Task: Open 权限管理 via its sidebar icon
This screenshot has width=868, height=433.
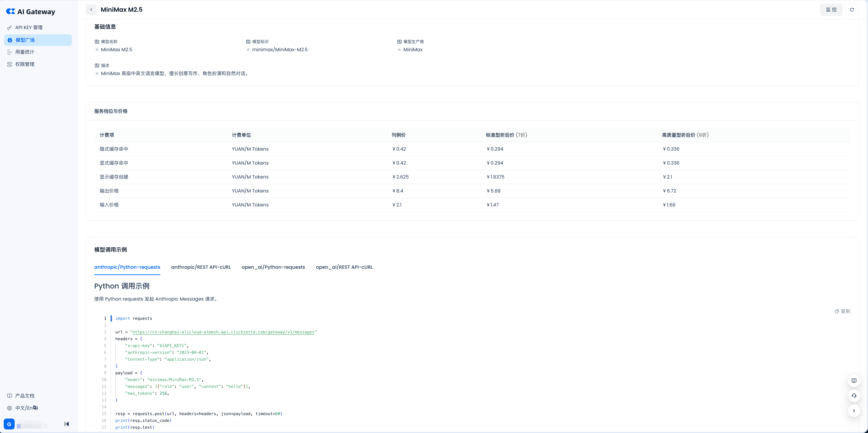Action: (x=9, y=64)
